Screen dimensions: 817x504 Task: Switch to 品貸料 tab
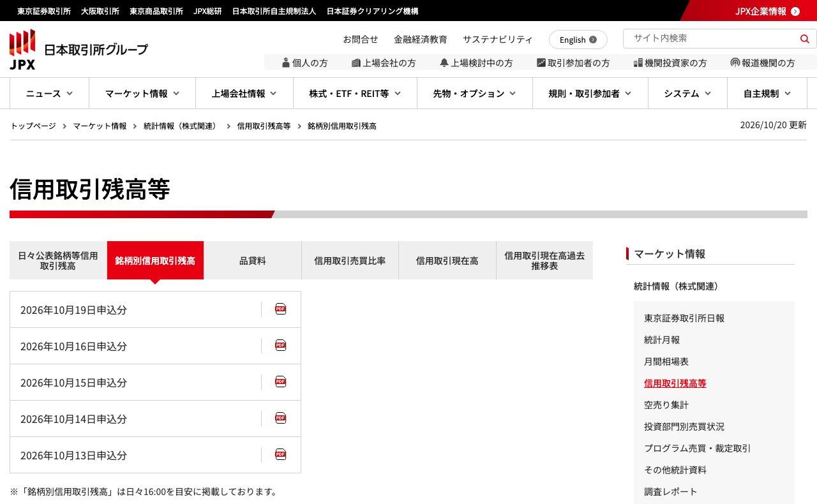pyautogui.click(x=253, y=260)
